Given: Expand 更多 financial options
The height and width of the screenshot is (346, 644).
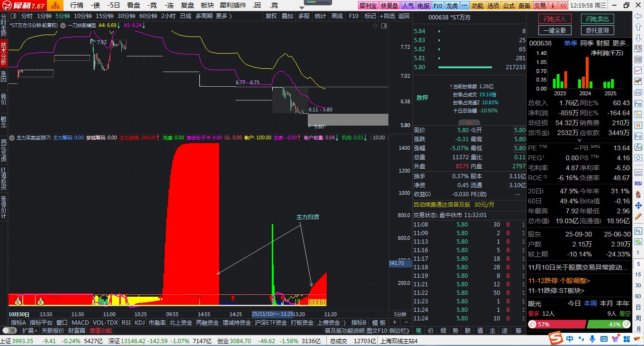Looking at the screenshot, I should pos(621,43).
